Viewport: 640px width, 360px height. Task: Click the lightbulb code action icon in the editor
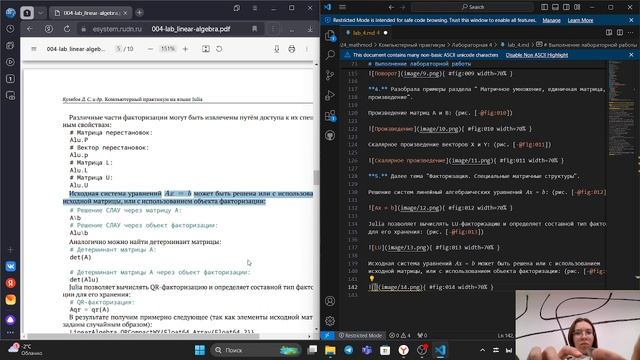tap(372, 279)
